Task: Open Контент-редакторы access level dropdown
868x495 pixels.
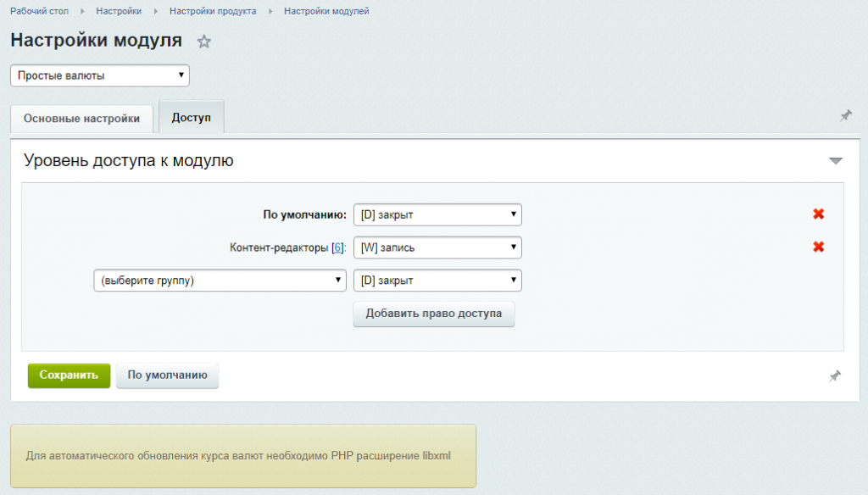Action: pos(437,247)
